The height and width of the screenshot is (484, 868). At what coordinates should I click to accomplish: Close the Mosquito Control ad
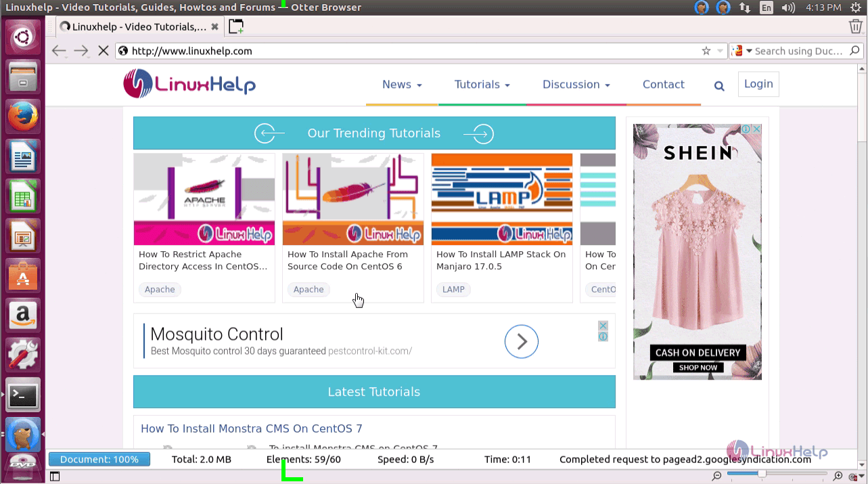[x=603, y=326]
